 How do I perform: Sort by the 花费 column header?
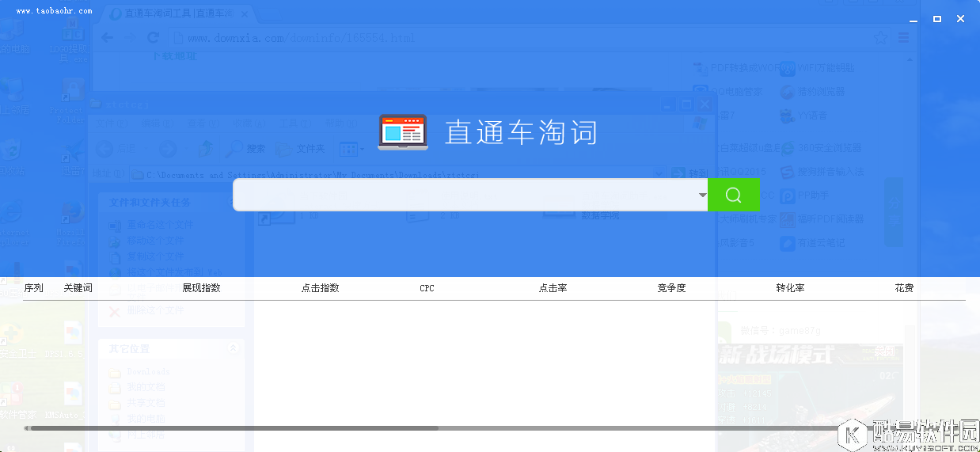tap(904, 288)
